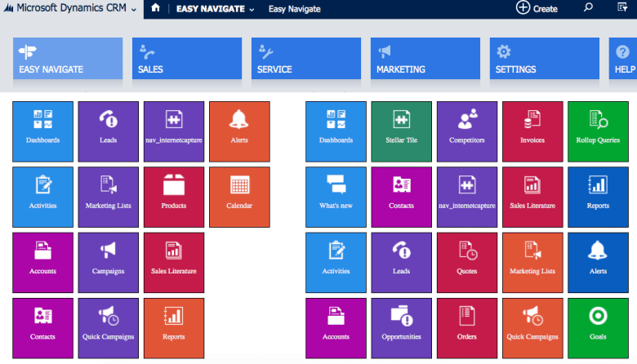Open Activities tile in left group
The image size is (637, 364).
pyautogui.click(x=42, y=197)
